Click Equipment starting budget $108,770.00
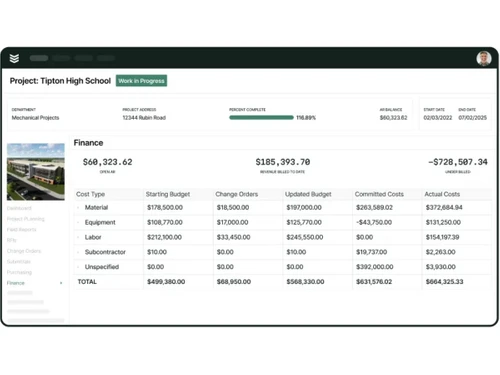 [x=165, y=222]
